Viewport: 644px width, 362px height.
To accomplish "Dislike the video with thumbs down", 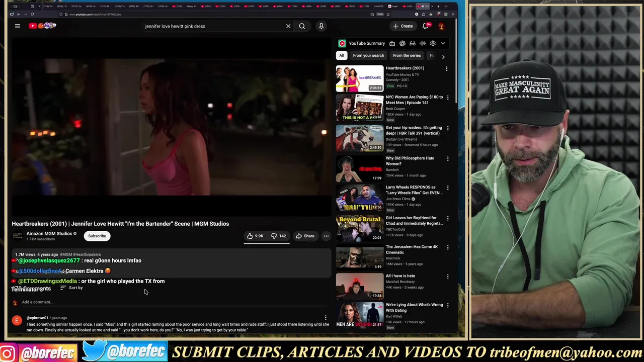I will [x=278, y=236].
